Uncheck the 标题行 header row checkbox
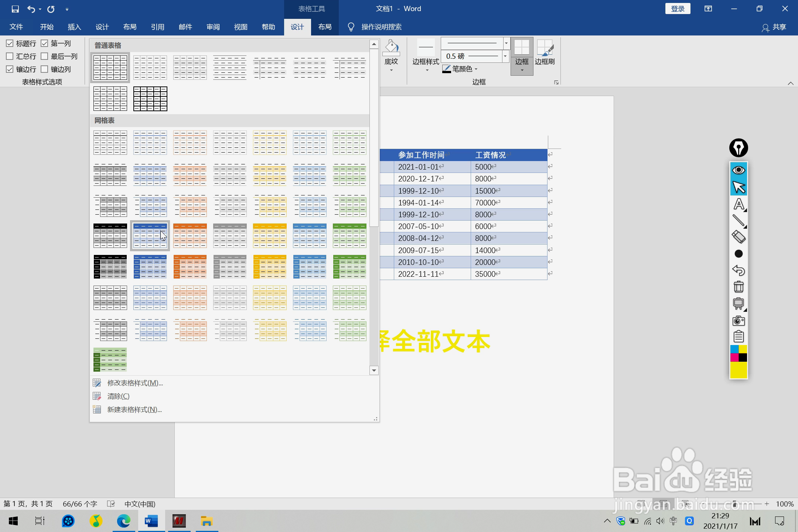 pyautogui.click(x=10, y=44)
